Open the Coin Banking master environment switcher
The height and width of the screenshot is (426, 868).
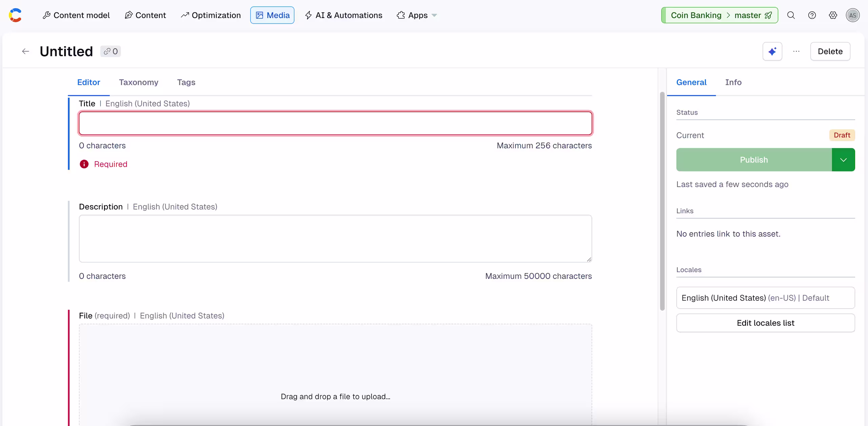719,15
